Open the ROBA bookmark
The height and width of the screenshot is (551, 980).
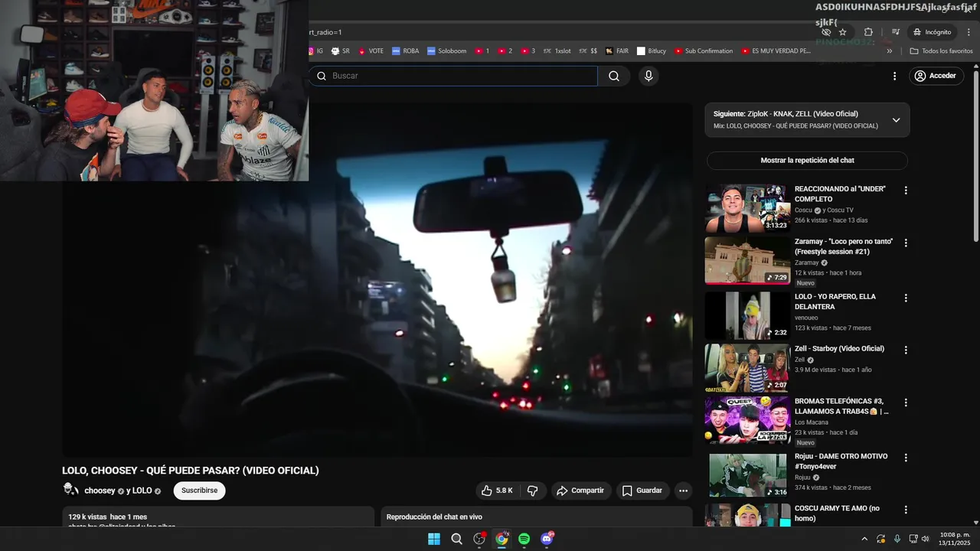pyautogui.click(x=405, y=51)
